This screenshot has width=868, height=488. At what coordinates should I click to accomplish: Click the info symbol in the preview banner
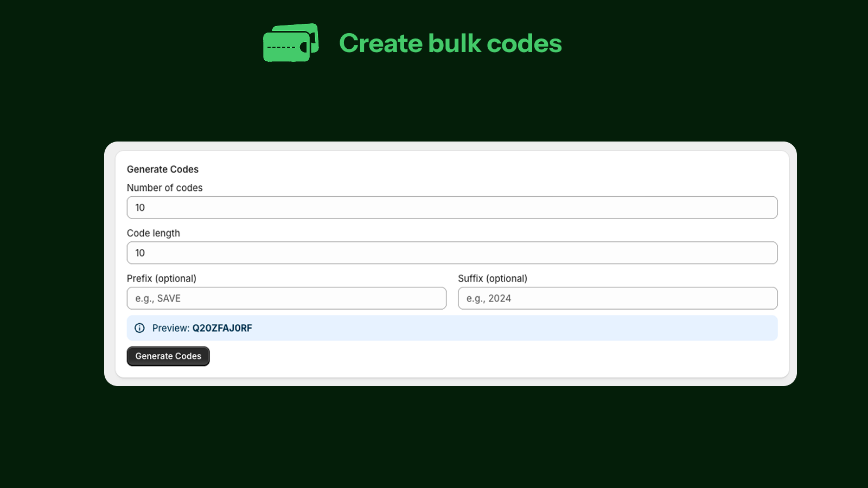pos(139,328)
